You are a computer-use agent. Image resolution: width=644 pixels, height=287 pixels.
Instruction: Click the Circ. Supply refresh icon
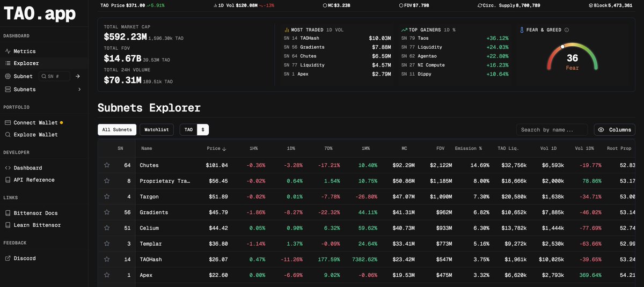[x=480, y=5]
